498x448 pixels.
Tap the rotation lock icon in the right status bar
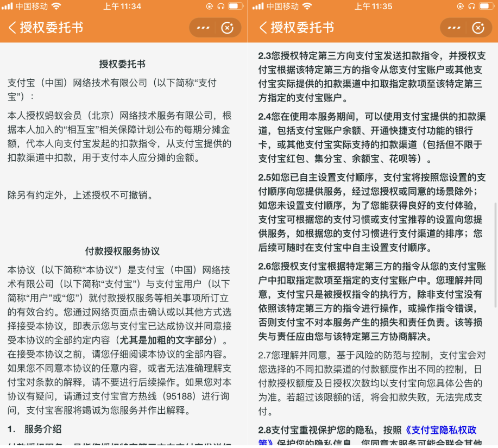point(460,6)
